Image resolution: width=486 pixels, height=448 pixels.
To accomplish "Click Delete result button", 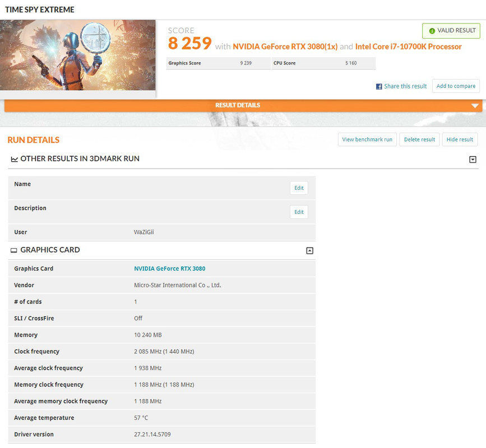I will point(419,139).
